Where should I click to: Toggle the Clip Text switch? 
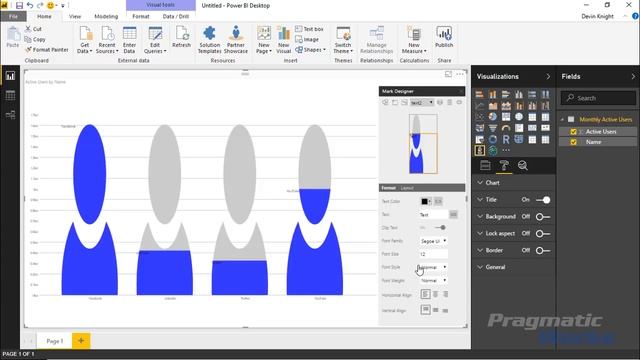coord(440,227)
